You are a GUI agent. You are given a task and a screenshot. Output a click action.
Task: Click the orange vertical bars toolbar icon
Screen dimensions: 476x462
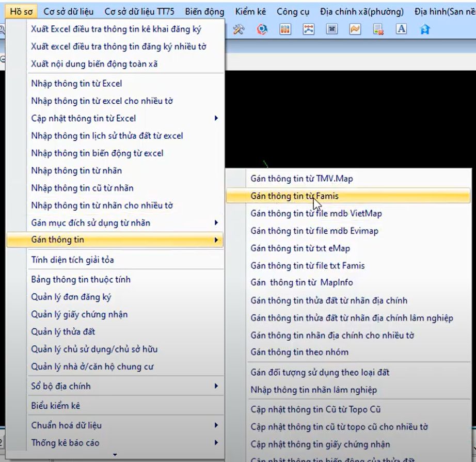coord(285,29)
